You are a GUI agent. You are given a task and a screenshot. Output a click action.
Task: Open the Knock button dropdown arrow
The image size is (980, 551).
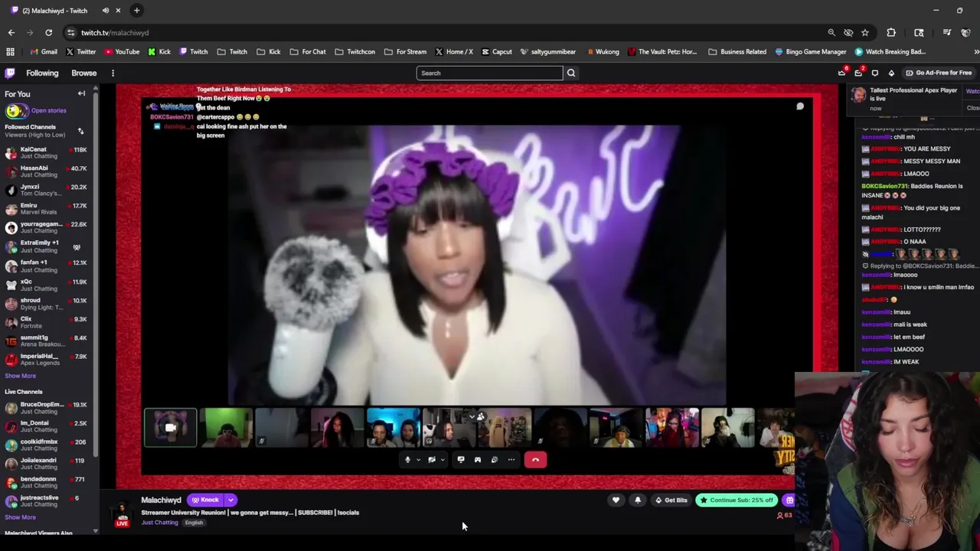[230, 500]
